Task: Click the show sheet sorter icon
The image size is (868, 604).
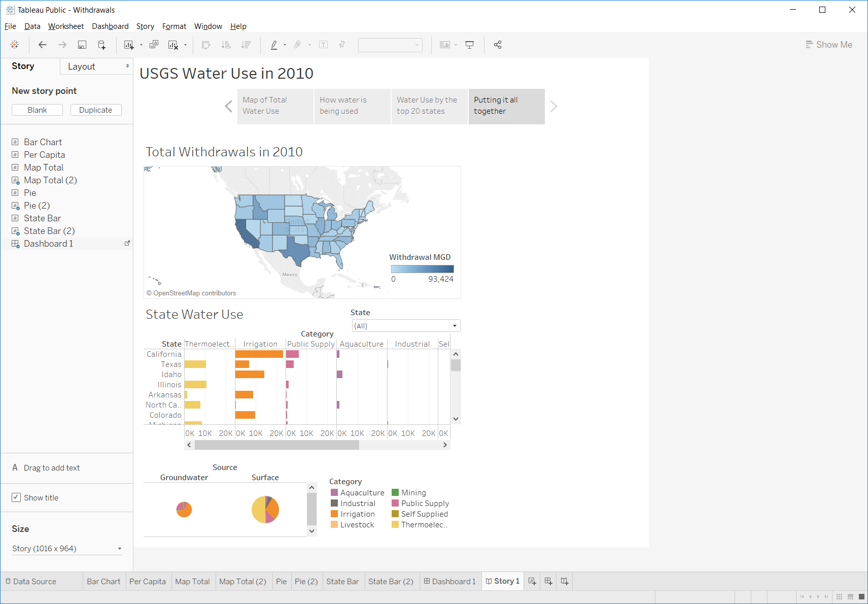Action: click(840, 596)
